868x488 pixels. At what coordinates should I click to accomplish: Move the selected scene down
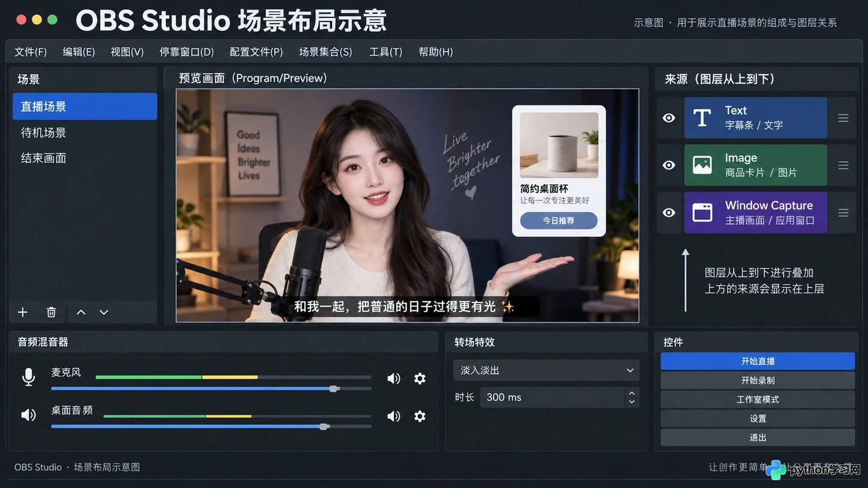pos(104,312)
